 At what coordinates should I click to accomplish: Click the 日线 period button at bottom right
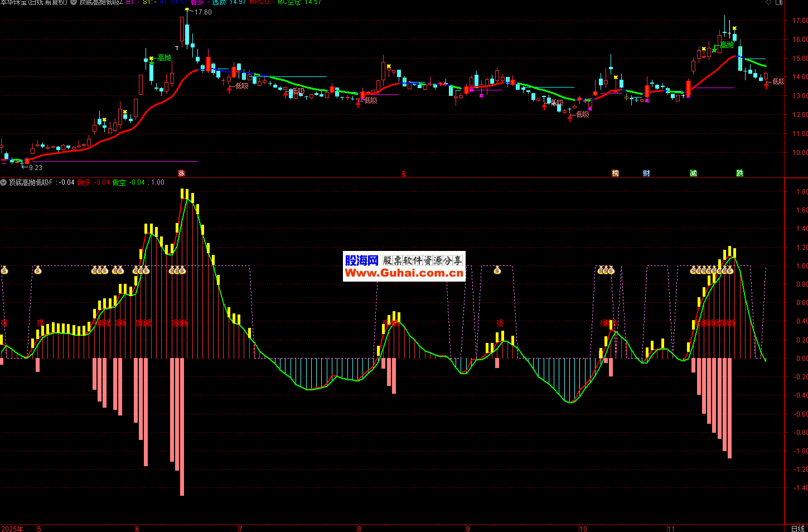798,528
